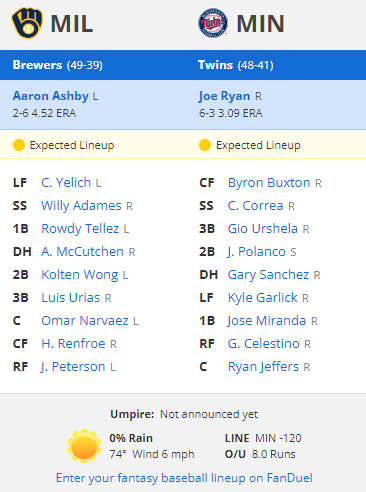Click the Twins yellow expected lineup dot
Image resolution: width=366 pixels, height=492 pixels.
click(205, 145)
